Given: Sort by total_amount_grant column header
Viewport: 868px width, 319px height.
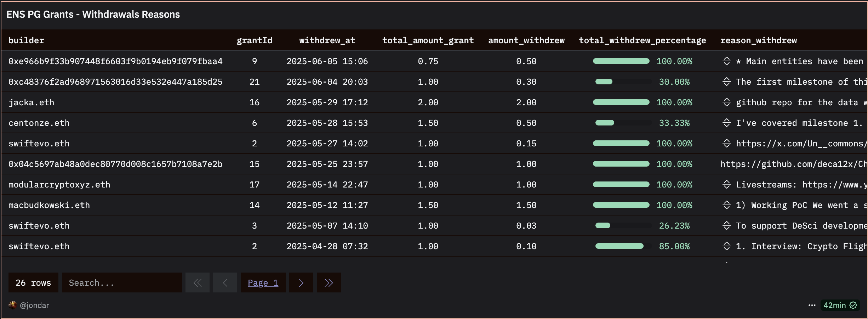Looking at the screenshot, I should tap(428, 40).
